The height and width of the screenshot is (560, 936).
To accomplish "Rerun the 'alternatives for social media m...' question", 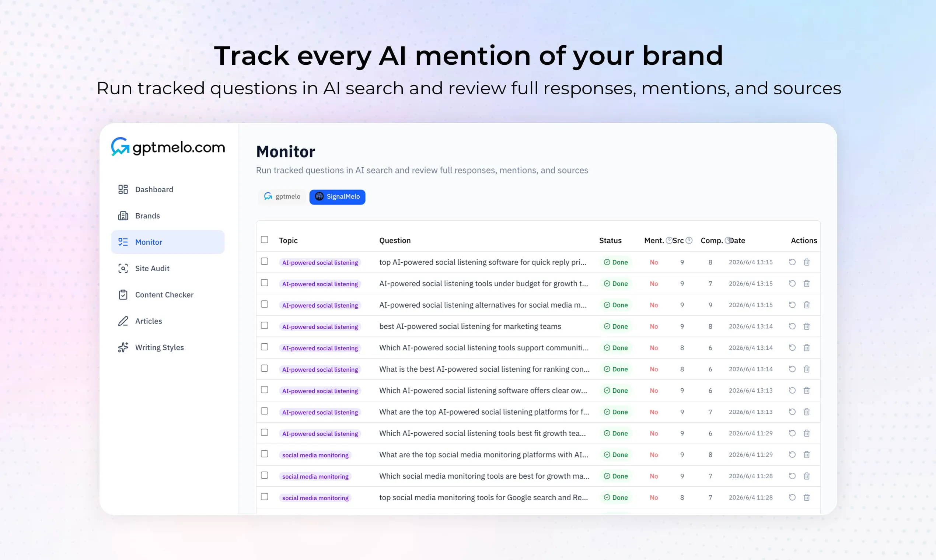I will coord(792,305).
